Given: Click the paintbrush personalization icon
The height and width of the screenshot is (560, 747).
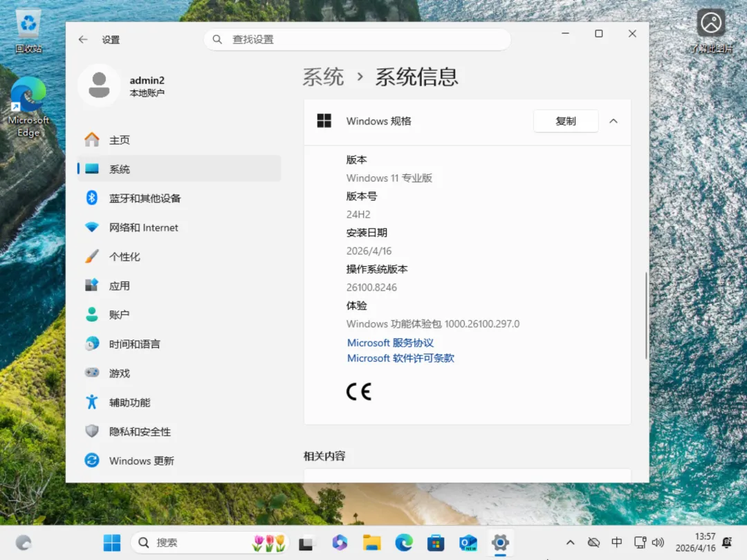Looking at the screenshot, I should (91, 256).
